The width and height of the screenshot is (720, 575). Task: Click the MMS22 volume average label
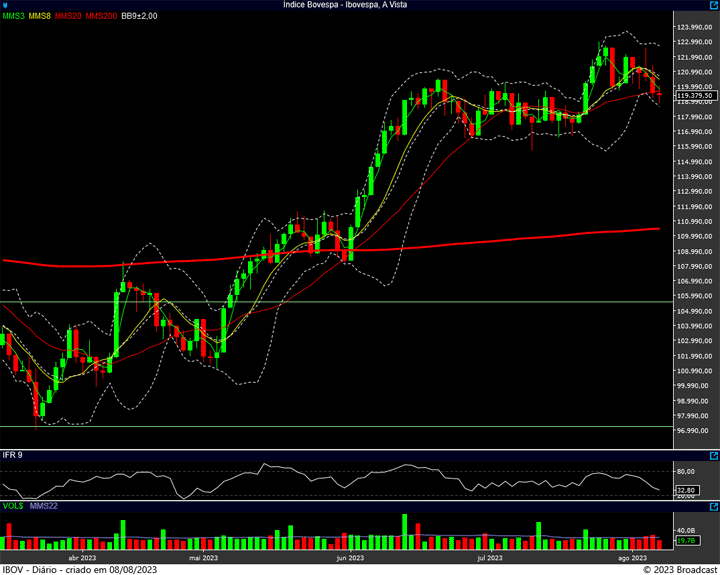tap(45, 508)
